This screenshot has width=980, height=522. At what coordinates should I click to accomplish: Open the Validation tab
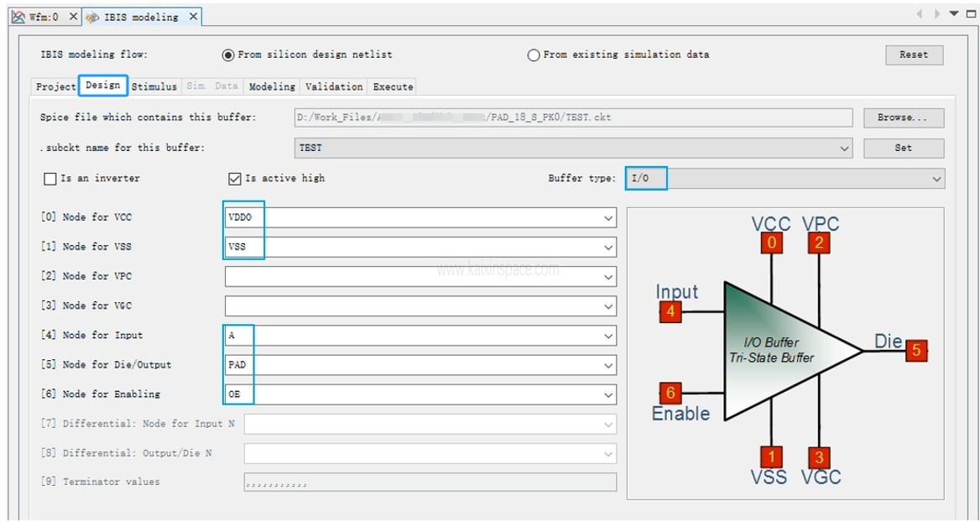[334, 86]
